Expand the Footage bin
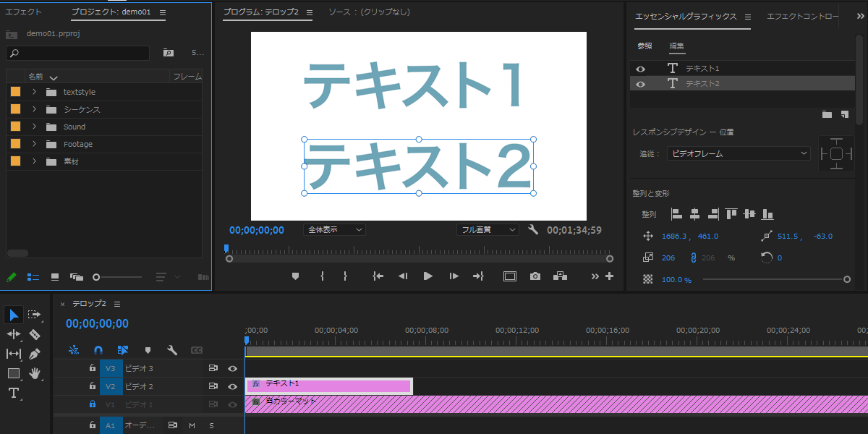The width and height of the screenshot is (868, 434). [x=34, y=144]
